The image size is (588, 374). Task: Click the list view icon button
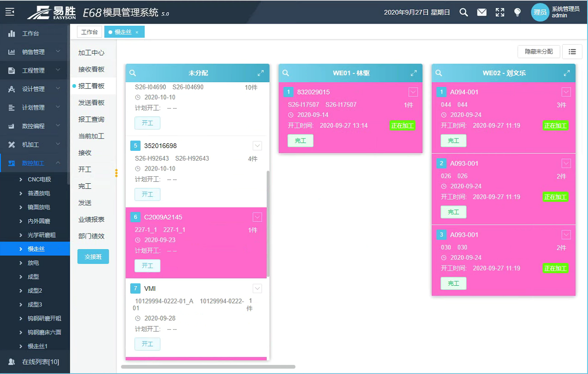point(572,52)
